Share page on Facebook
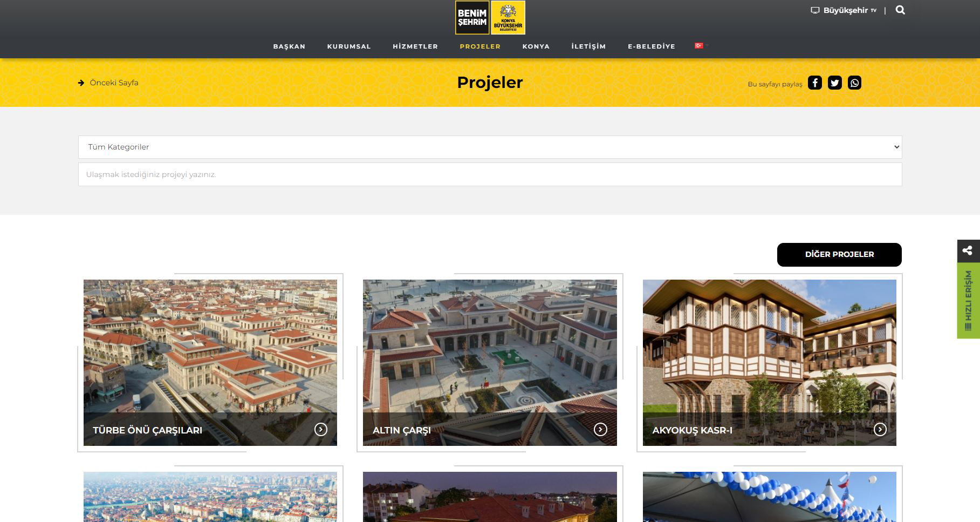The width and height of the screenshot is (980, 522). click(x=815, y=83)
